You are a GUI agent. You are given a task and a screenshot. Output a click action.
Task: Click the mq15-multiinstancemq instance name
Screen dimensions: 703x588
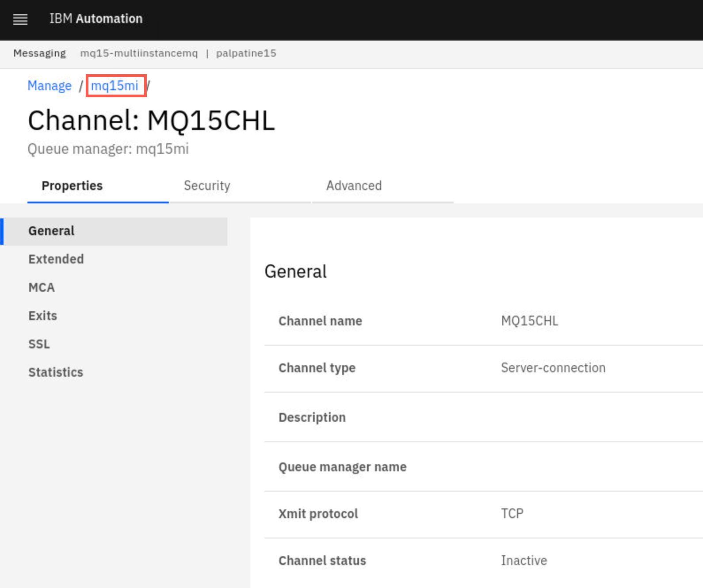tap(139, 53)
